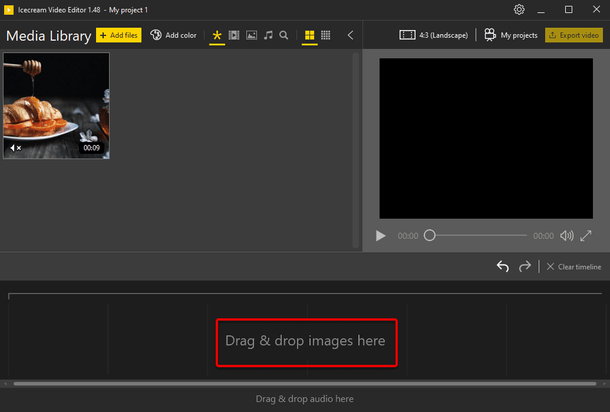Image resolution: width=610 pixels, height=412 pixels.
Task: Select the croissant video thumbnail
Action: coord(56,105)
